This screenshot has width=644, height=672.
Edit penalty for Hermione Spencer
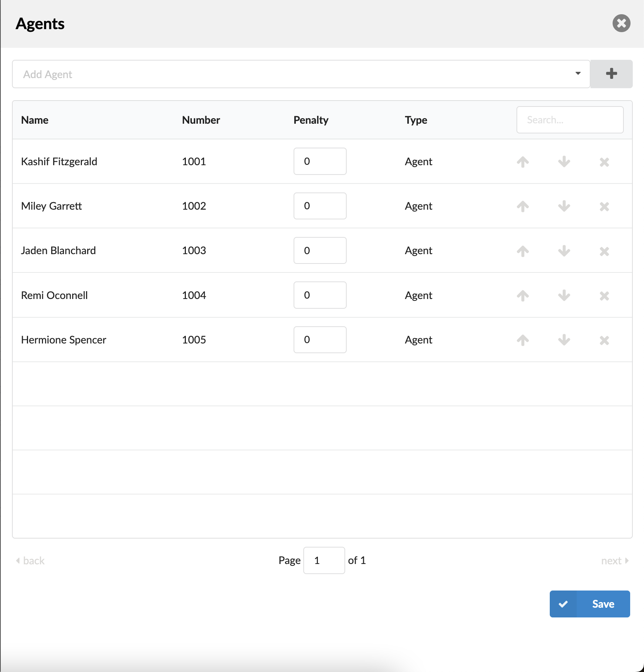(x=320, y=340)
